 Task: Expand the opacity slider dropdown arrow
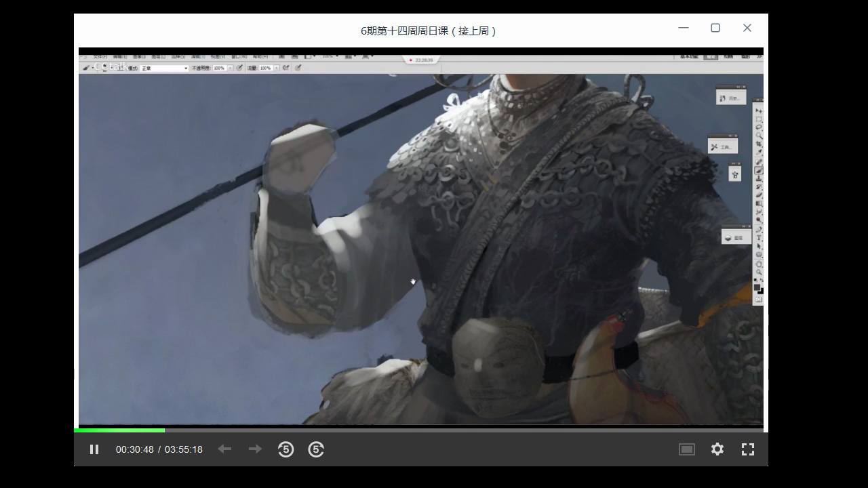(230, 68)
